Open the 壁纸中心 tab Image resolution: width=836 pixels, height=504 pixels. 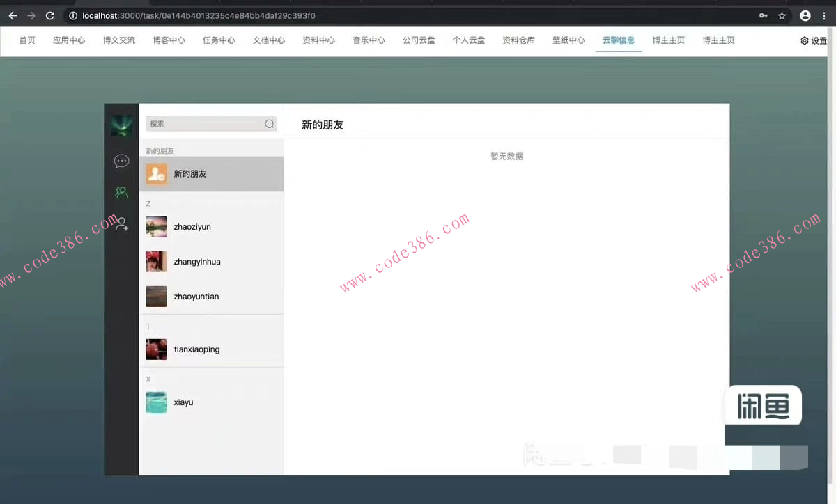pyautogui.click(x=568, y=40)
